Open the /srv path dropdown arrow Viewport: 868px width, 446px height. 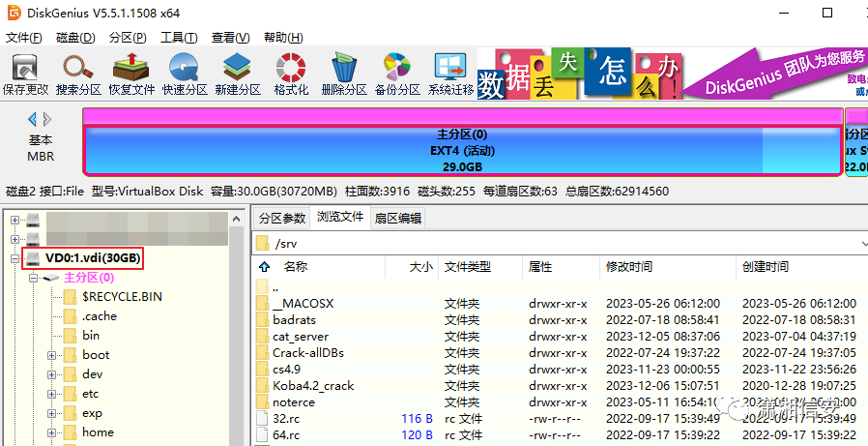[x=864, y=244]
